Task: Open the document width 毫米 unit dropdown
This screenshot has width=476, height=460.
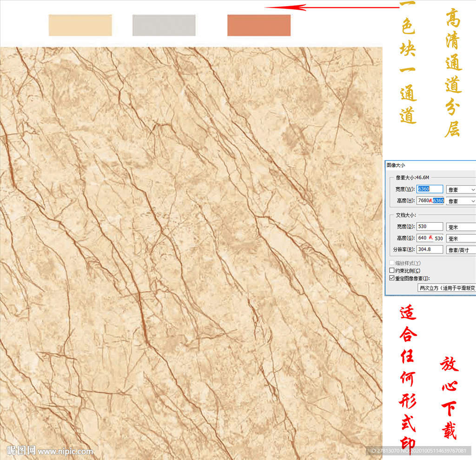Action: (x=461, y=227)
